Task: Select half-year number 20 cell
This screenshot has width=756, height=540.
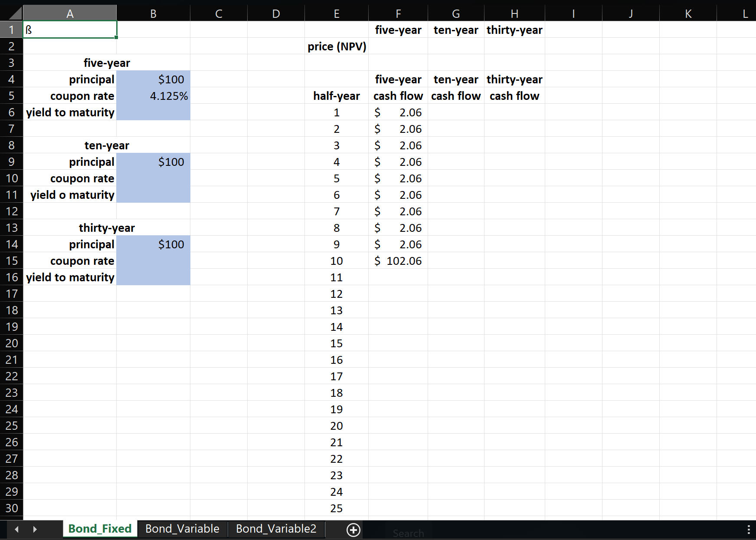Action: coord(337,426)
